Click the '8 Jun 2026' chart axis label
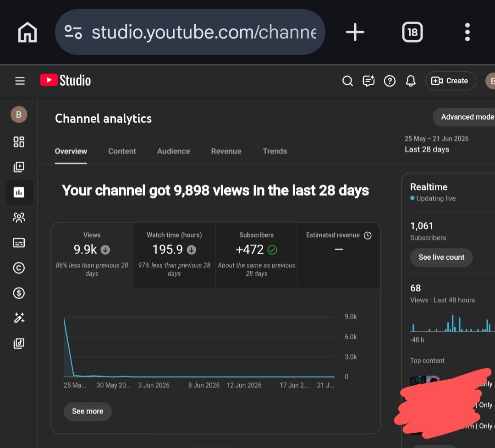The image size is (495, 448). click(203, 385)
